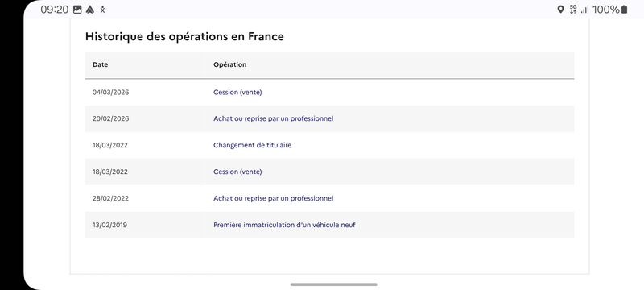The height and width of the screenshot is (290, 644).
Task: Select Première immatriculation d'un véhicule neuf
Action: tap(284, 225)
